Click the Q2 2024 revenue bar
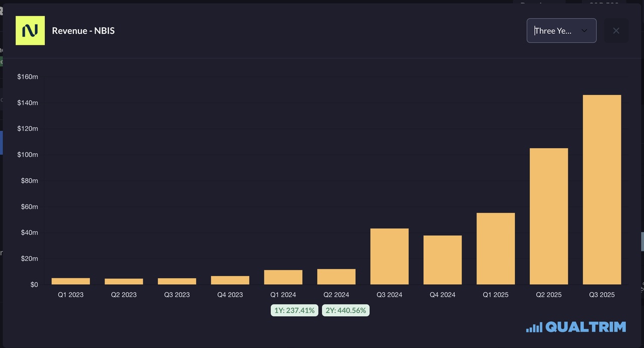 pyautogui.click(x=336, y=276)
